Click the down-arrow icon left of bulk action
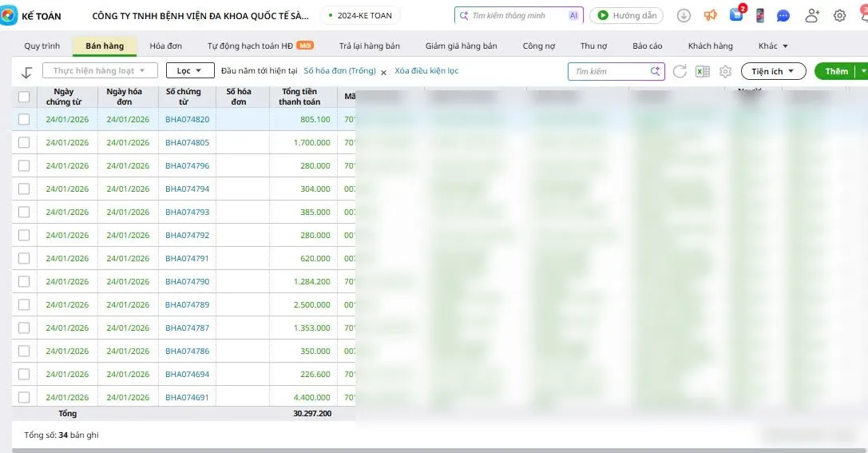868x453 pixels. (x=26, y=72)
